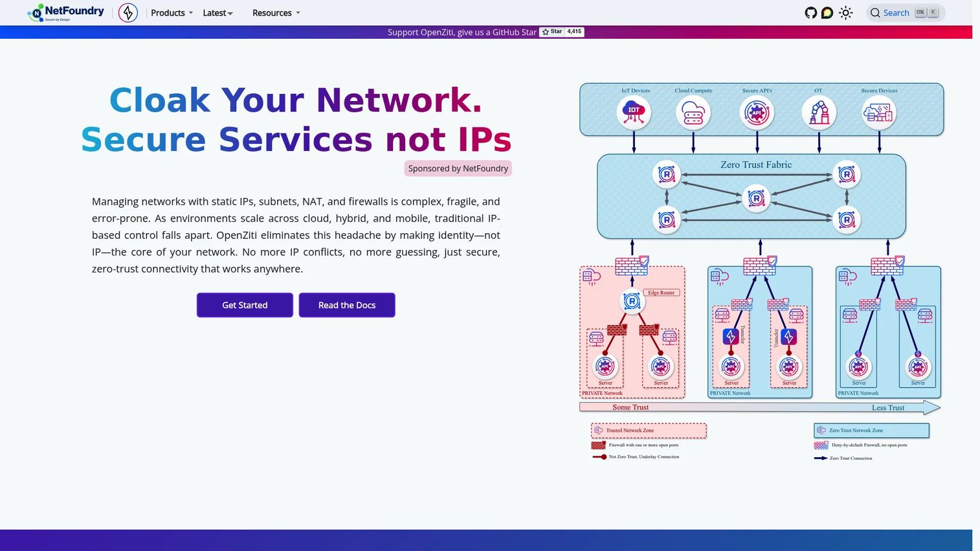Click the Less Trust label on arrow
The height and width of the screenshot is (551, 980).
pos(888,408)
